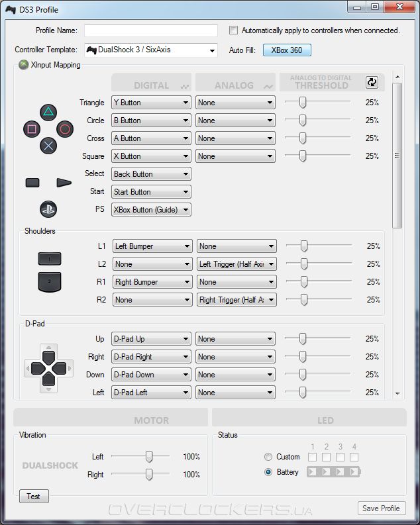Minimize the DS3 Profile window
420x525 pixels.
point(357,7)
